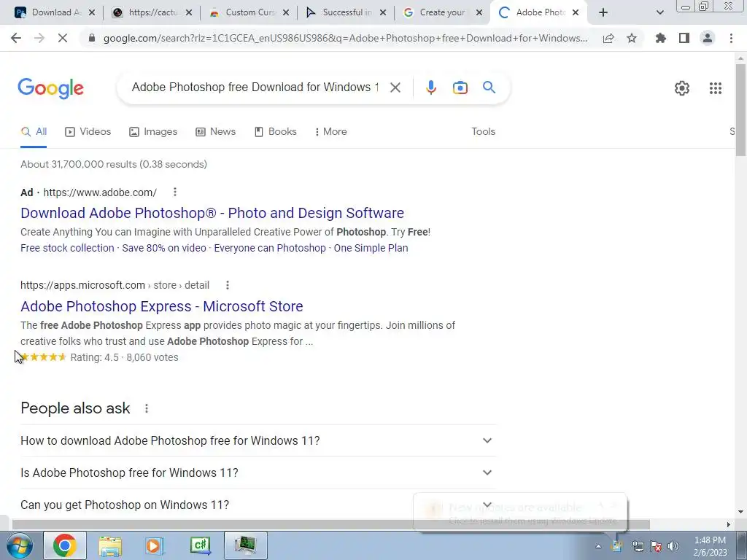The image size is (747, 560).
Task: Click the horizontal scrollbar at page bottom
Action: 331,524
